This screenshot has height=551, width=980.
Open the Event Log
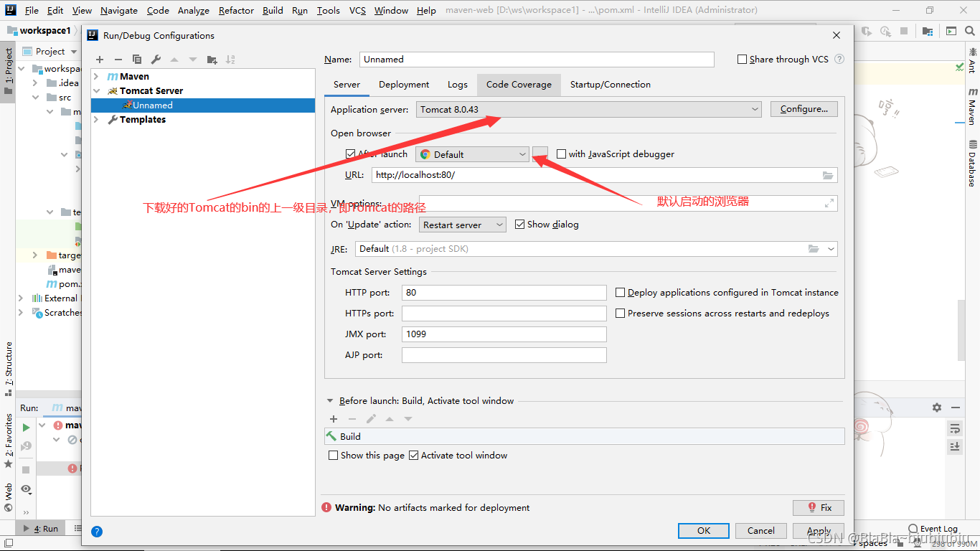[x=933, y=529]
